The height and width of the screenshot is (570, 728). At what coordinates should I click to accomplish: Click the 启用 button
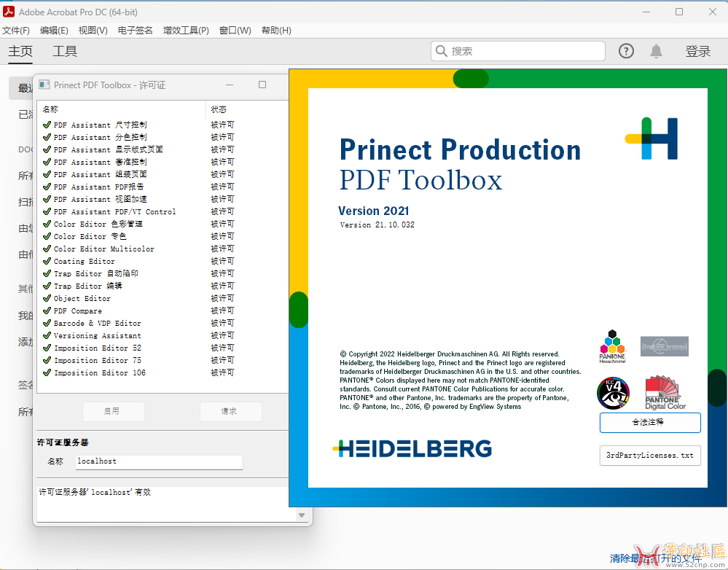[x=113, y=412]
